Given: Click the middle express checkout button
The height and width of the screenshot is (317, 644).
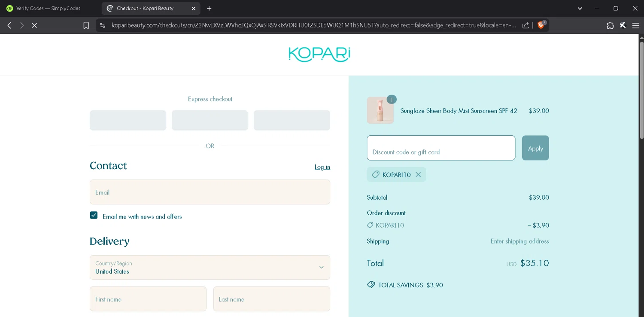Looking at the screenshot, I should pyautogui.click(x=210, y=120).
